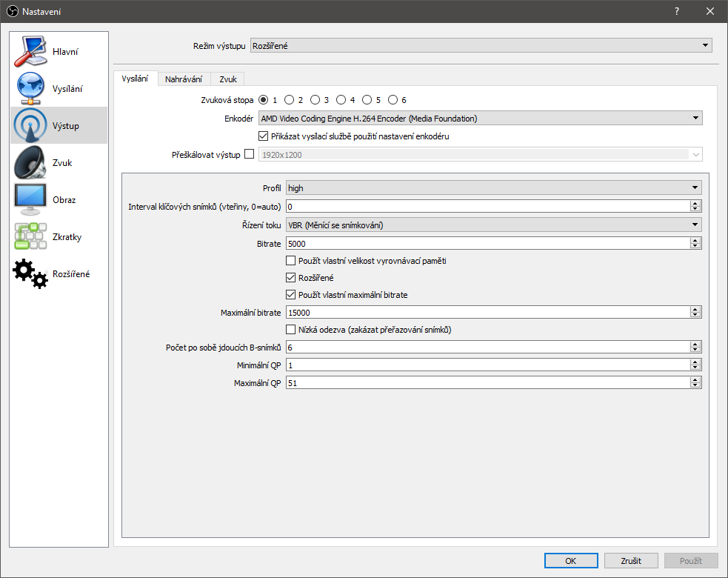
Task: Select audio track 4 radio button
Action: (341, 100)
